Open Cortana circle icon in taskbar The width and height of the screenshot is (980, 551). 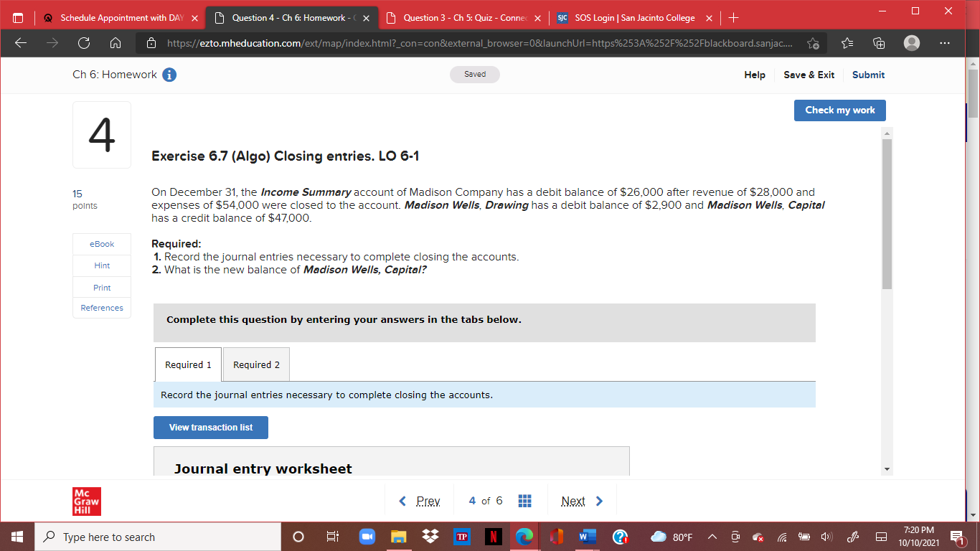(299, 537)
